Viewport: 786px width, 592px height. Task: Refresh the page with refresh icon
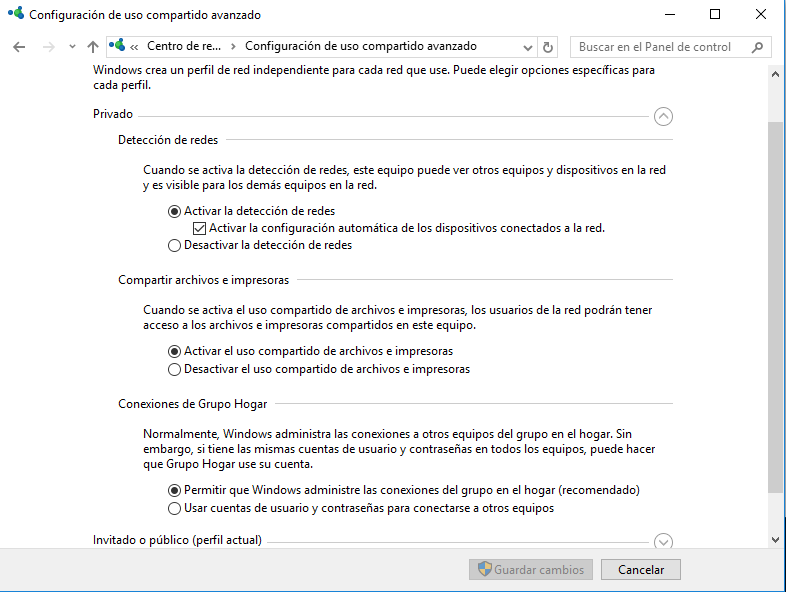coord(548,47)
